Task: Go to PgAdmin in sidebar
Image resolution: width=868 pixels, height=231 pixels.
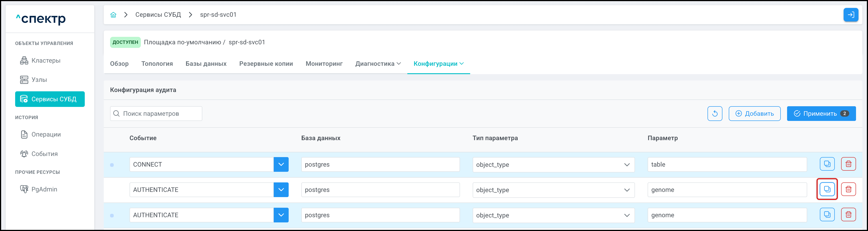Action: (x=44, y=189)
